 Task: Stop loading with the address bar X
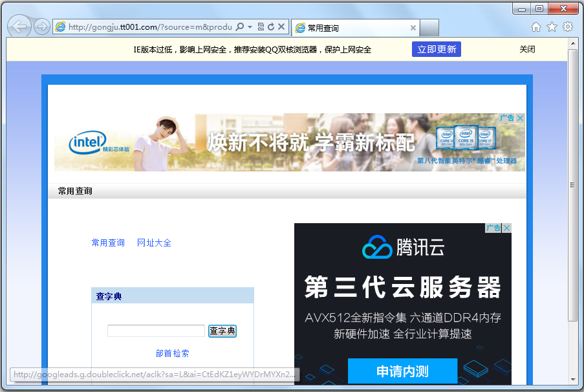pos(281,27)
